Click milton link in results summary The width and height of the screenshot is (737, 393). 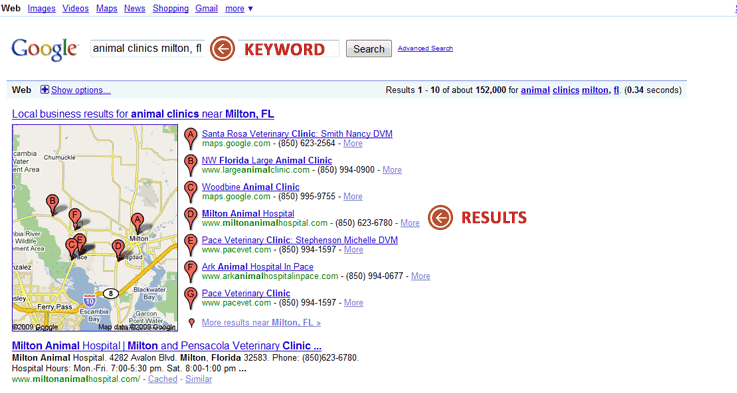pyautogui.click(x=596, y=90)
